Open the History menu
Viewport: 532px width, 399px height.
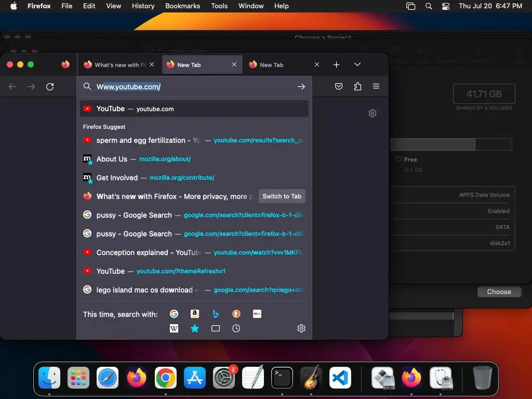143,6
